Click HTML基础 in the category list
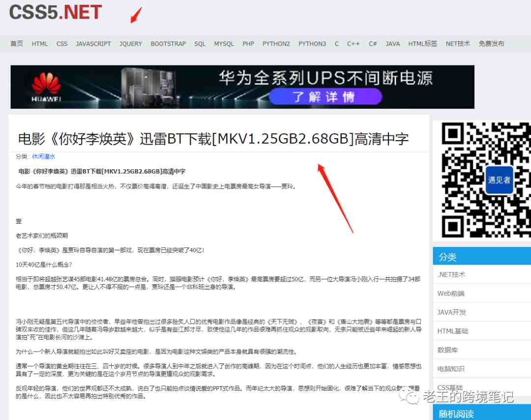This screenshot has width=531, height=420. click(452, 331)
